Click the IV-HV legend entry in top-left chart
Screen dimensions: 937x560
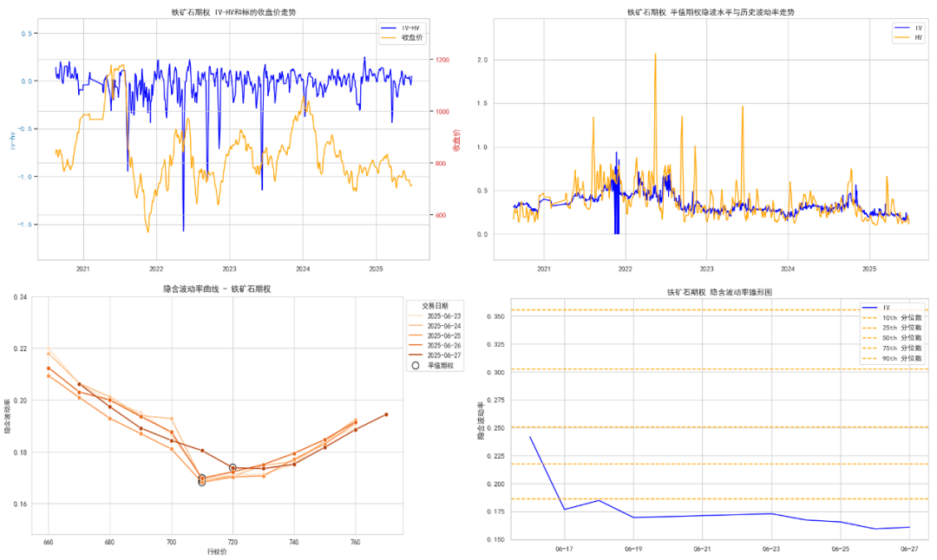[410, 28]
